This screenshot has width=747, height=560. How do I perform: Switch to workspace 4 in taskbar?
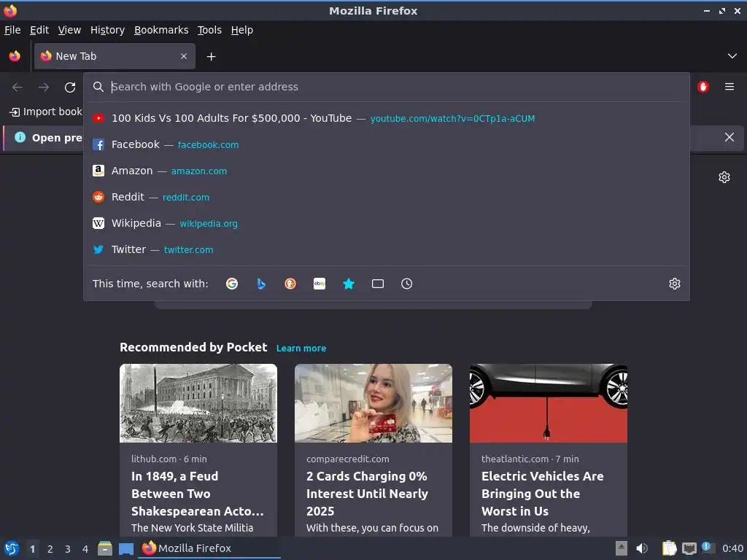(x=85, y=549)
